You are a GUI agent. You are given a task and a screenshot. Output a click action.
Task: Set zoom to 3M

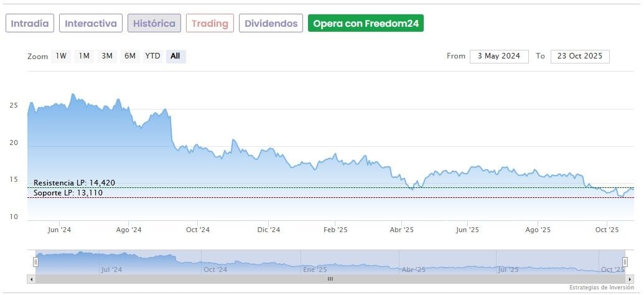[x=107, y=56]
